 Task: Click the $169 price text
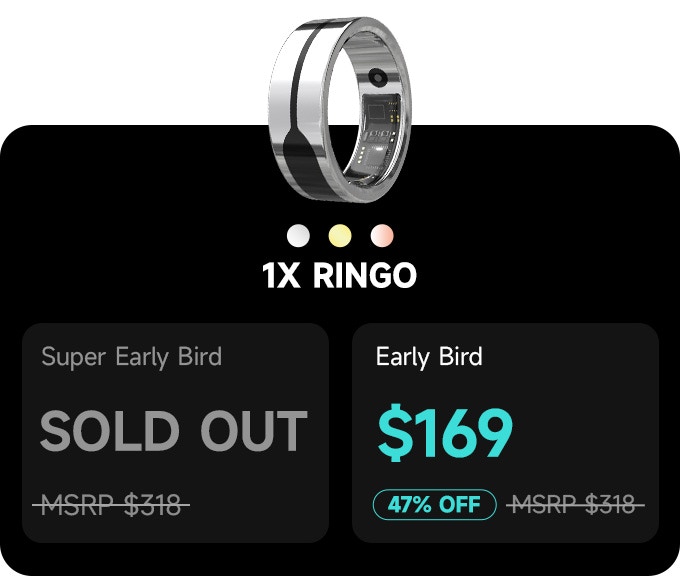[x=445, y=432]
